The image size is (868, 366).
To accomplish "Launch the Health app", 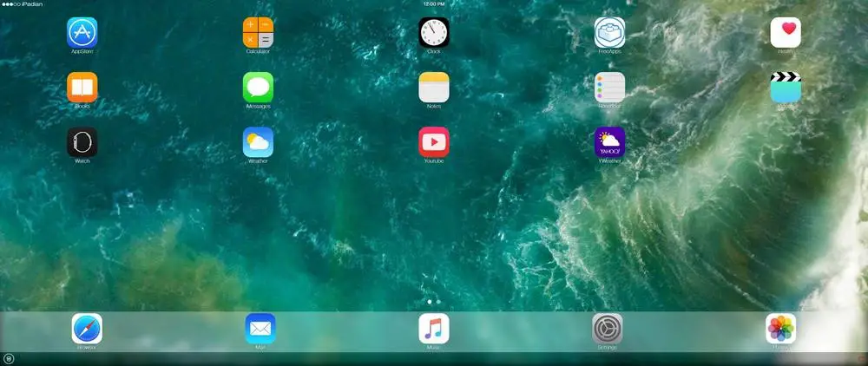I will click(x=786, y=32).
